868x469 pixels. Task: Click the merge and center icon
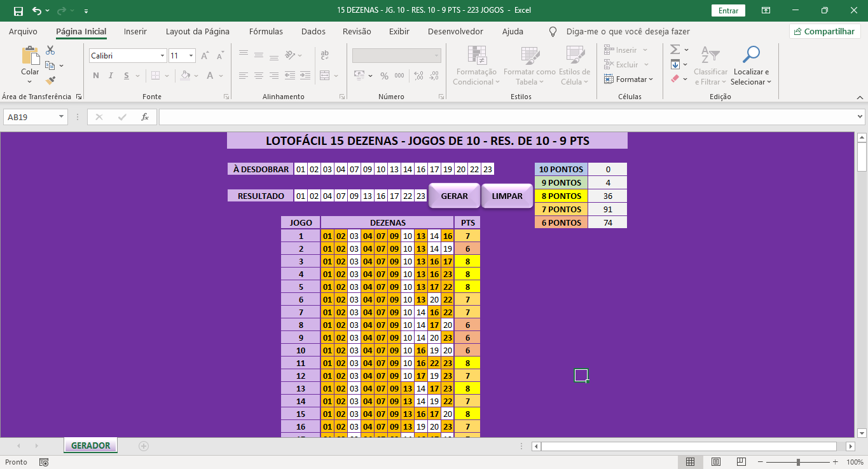(325, 76)
